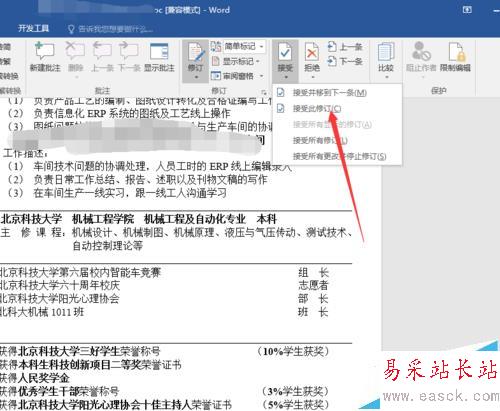The image size is (500, 411).
Task: Click line "负责日常工作总结、报告、述职以及刊物文稿的写作"
Action: [150, 180]
